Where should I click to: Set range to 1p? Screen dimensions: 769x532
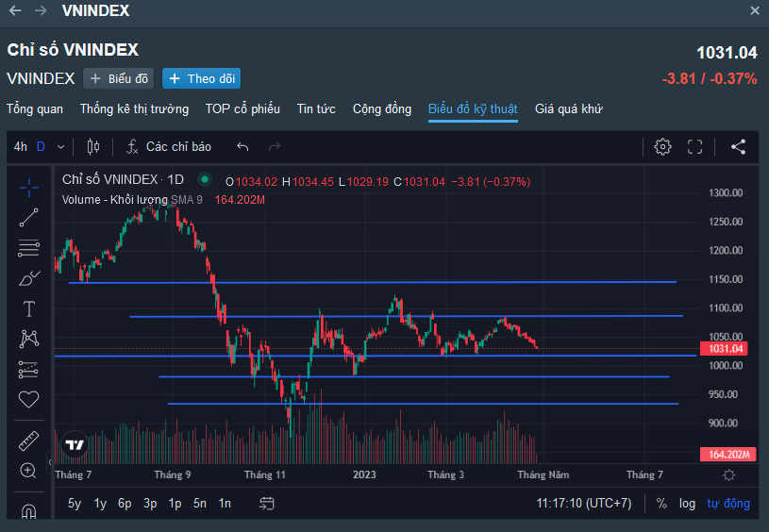tap(176, 504)
